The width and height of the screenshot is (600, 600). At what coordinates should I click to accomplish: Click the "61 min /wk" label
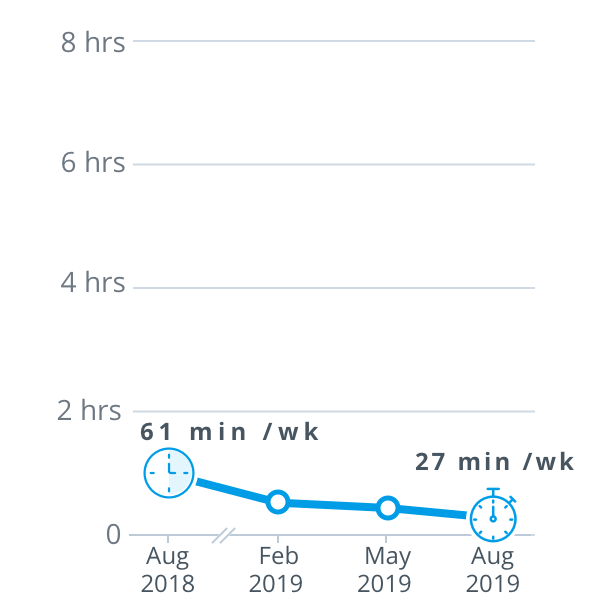coord(229,432)
